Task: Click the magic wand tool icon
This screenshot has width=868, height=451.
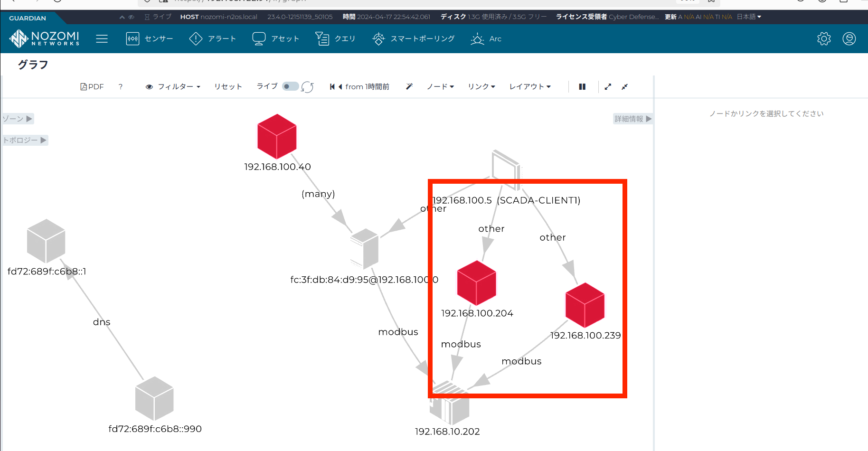Action: point(409,86)
